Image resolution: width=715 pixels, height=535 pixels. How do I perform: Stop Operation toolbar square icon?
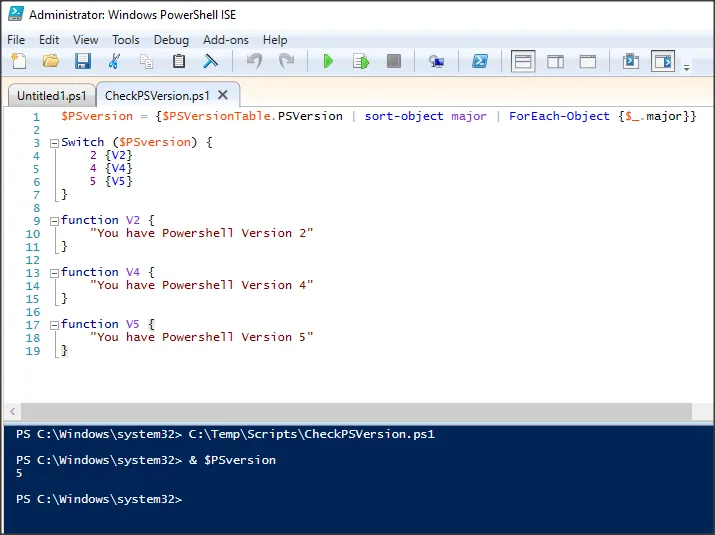tap(394, 61)
